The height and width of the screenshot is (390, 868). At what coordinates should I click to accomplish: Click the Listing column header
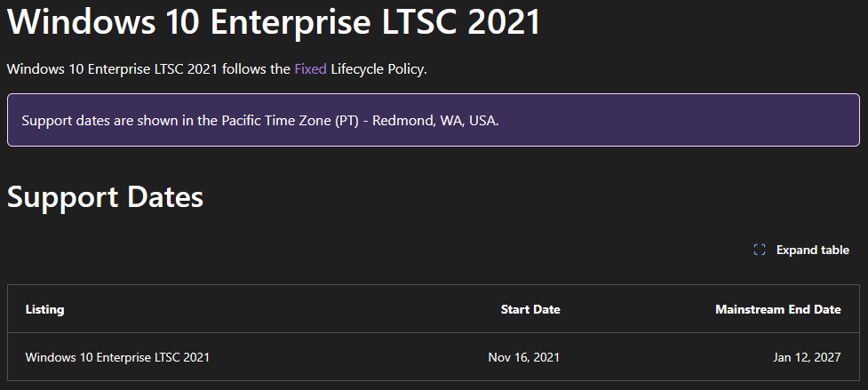pos(44,310)
